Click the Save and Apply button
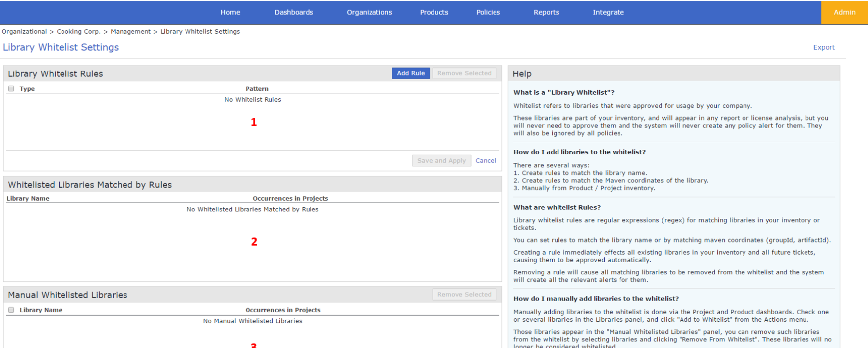Viewport: 868px width, 354px height. [x=441, y=161]
